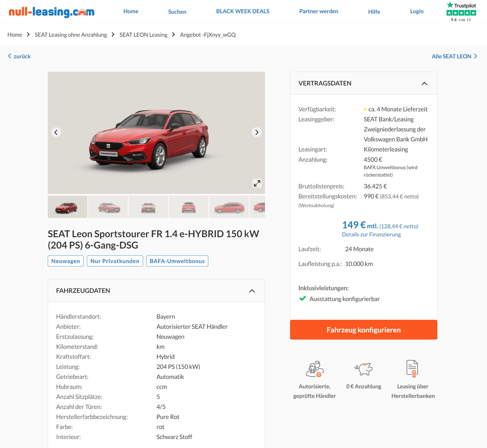Click the null-leasing.com logo
The height and width of the screenshot is (448, 487).
point(51,12)
